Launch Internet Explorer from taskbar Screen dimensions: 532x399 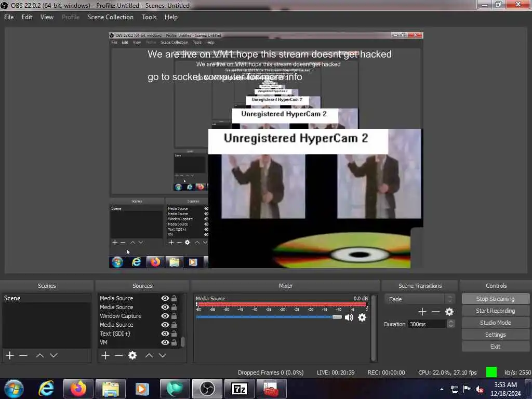(x=46, y=389)
